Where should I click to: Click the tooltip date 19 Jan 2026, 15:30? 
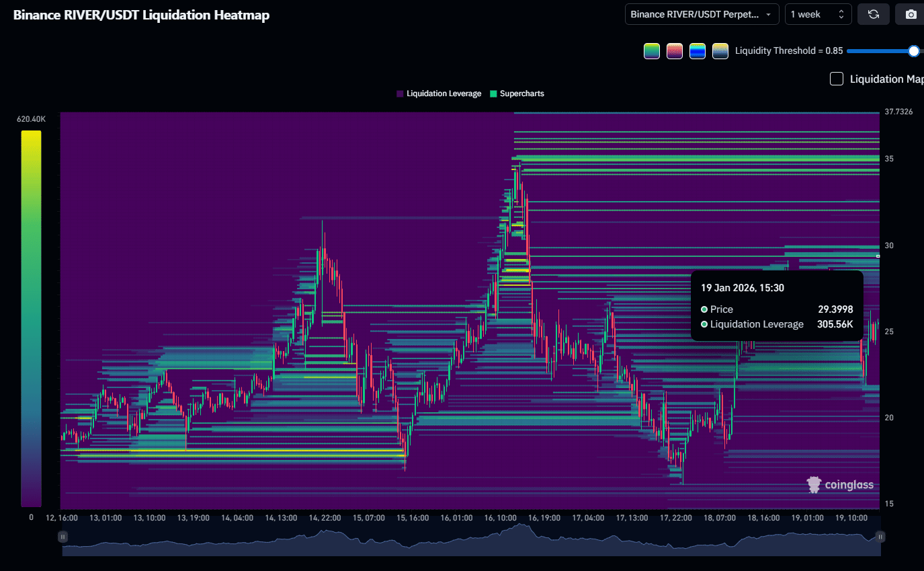(743, 288)
